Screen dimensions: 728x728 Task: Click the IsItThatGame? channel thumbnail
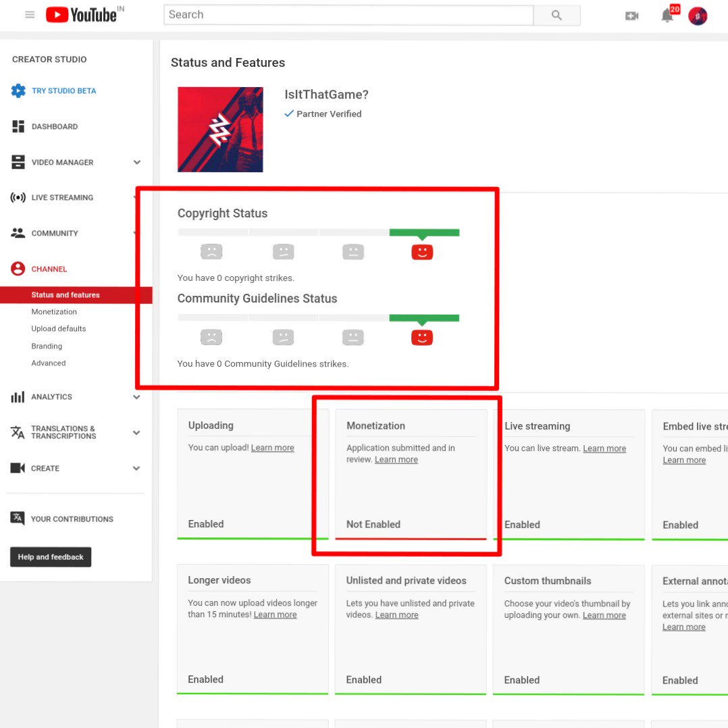(x=221, y=130)
